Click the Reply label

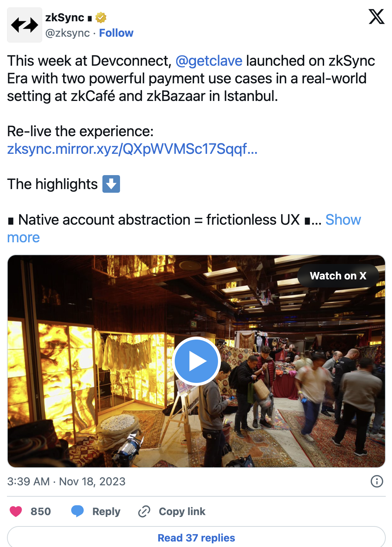point(106,511)
